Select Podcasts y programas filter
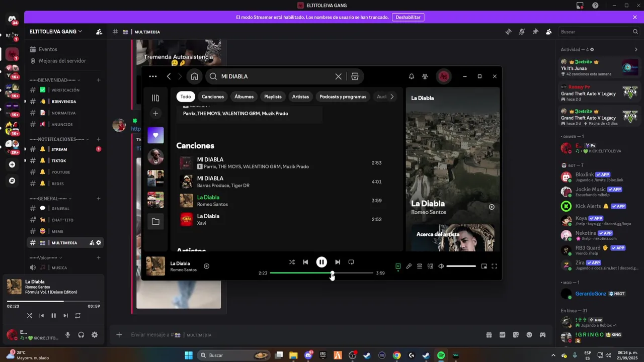Image resolution: width=644 pixels, height=362 pixels. 343,97
